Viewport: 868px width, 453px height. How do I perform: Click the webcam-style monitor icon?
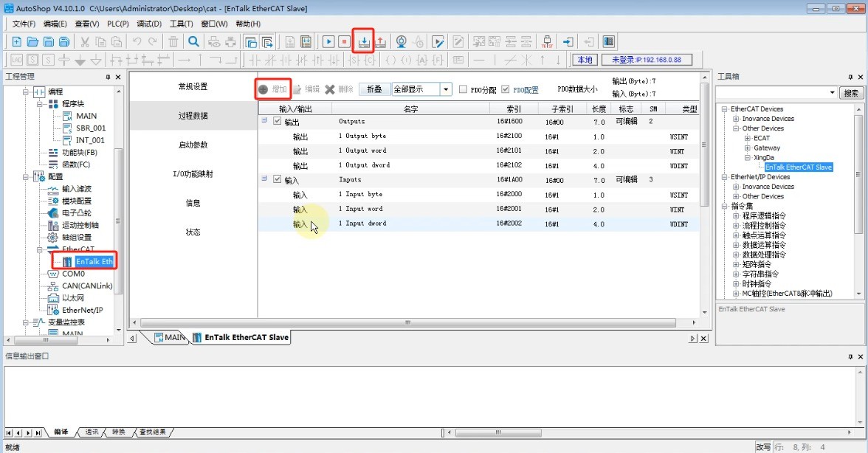(x=402, y=41)
